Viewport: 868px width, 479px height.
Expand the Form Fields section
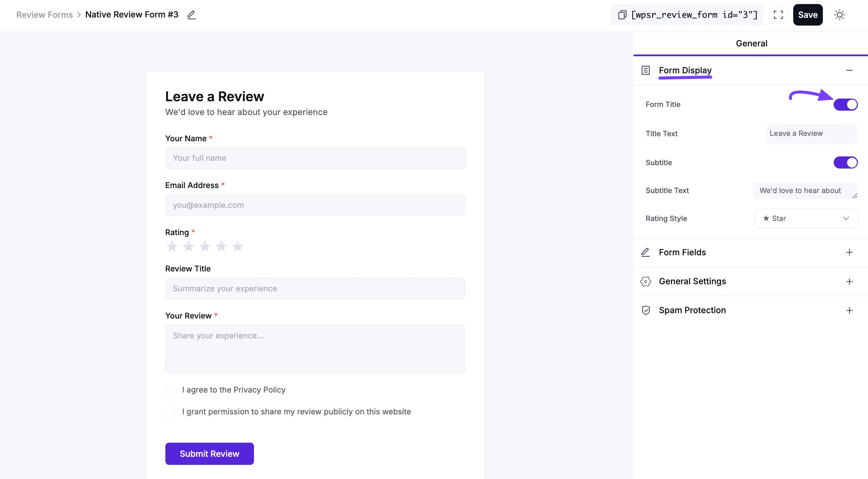[x=849, y=252]
